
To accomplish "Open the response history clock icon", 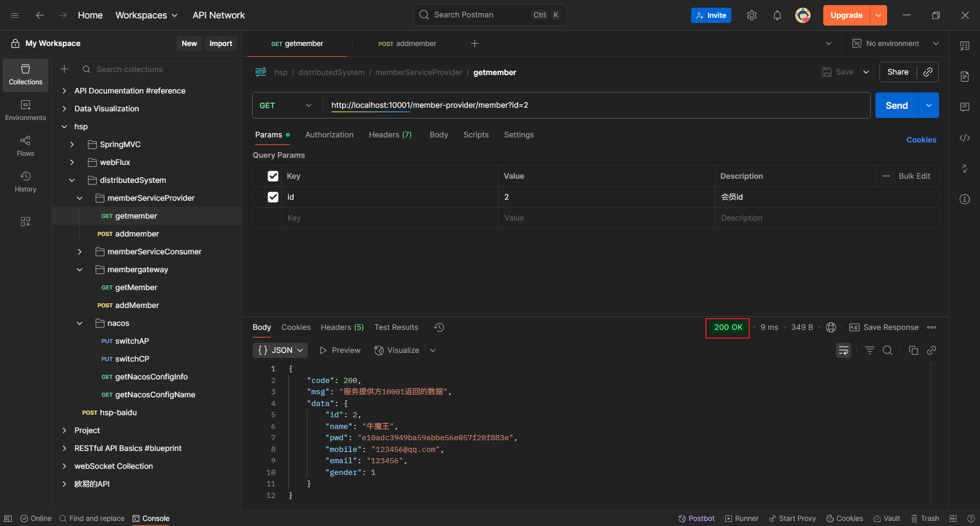I will (439, 327).
